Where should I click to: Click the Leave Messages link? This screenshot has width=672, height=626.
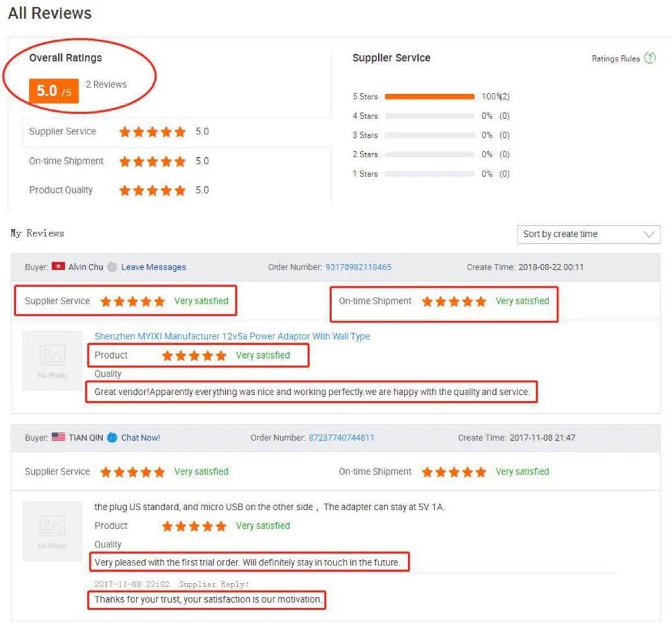coord(153,267)
